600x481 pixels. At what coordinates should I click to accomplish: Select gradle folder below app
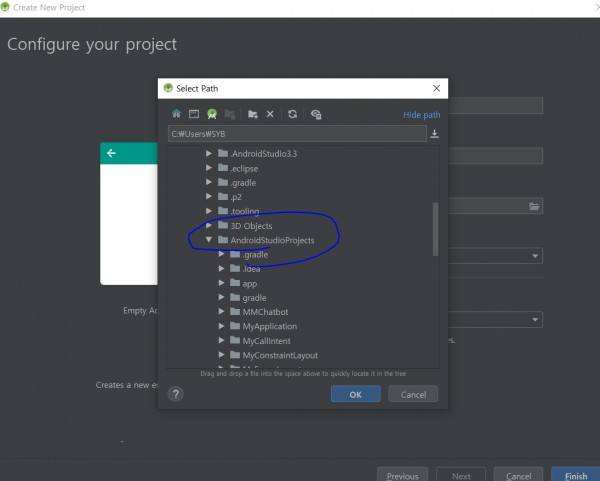click(x=248, y=298)
